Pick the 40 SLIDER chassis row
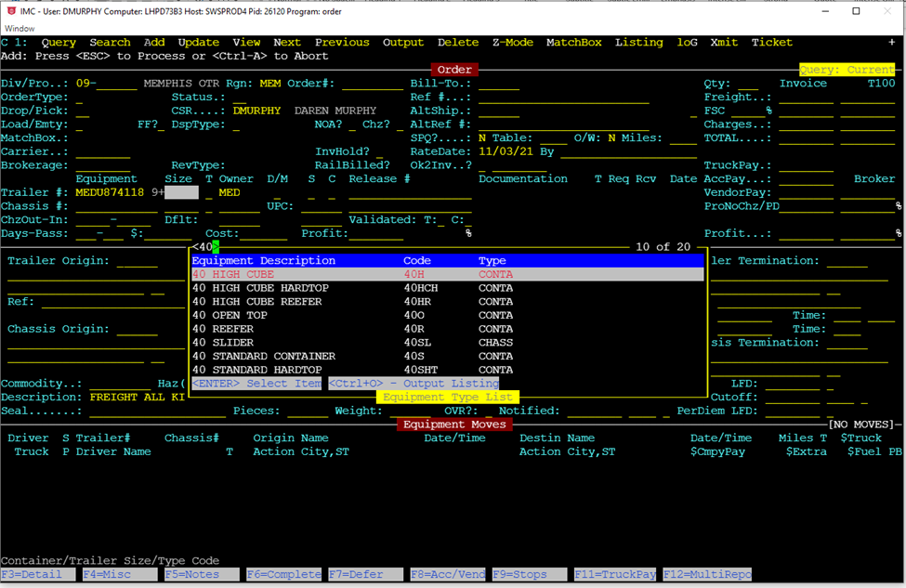906x588 pixels. [x=447, y=343]
